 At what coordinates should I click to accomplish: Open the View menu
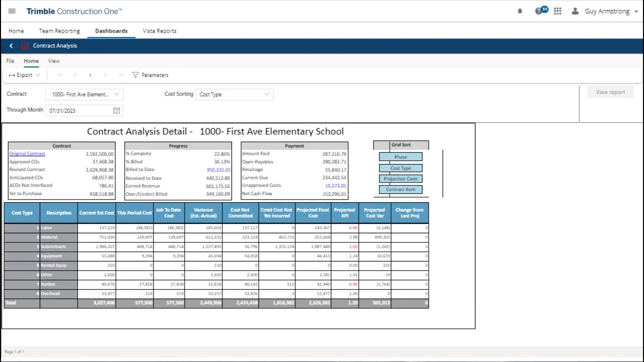click(54, 61)
